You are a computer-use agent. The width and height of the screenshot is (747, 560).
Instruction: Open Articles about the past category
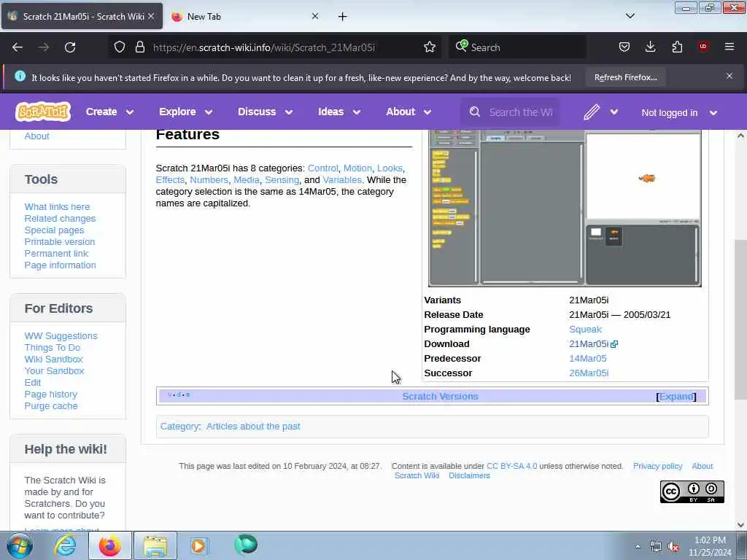click(x=253, y=426)
